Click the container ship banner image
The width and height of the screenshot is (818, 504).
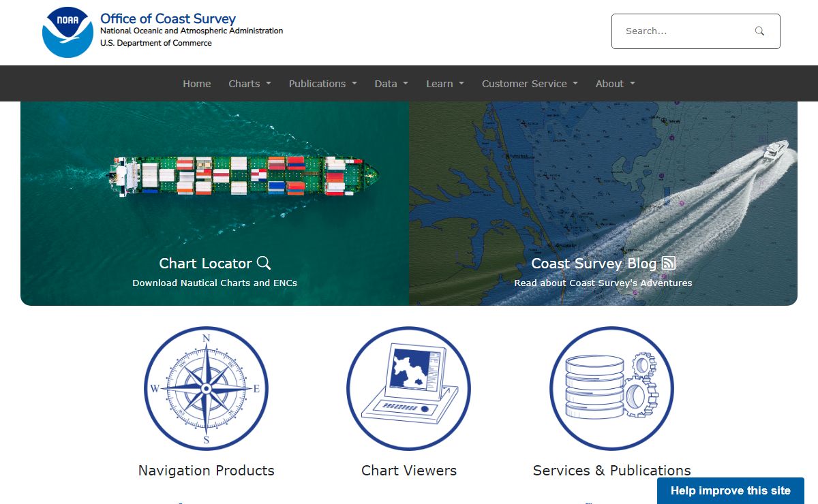[215, 203]
